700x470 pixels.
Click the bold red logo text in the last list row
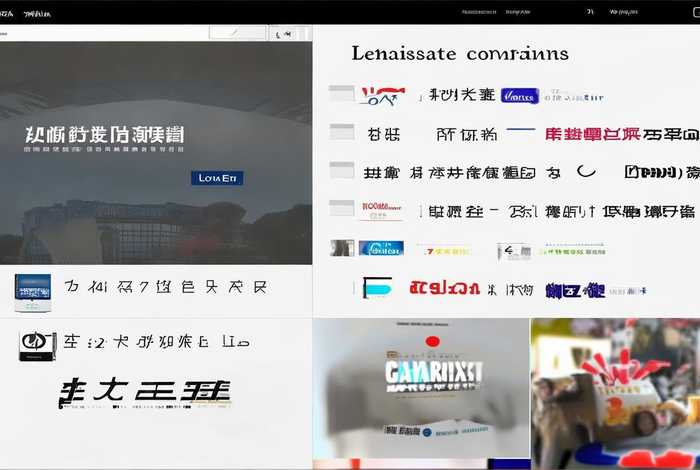click(445, 288)
